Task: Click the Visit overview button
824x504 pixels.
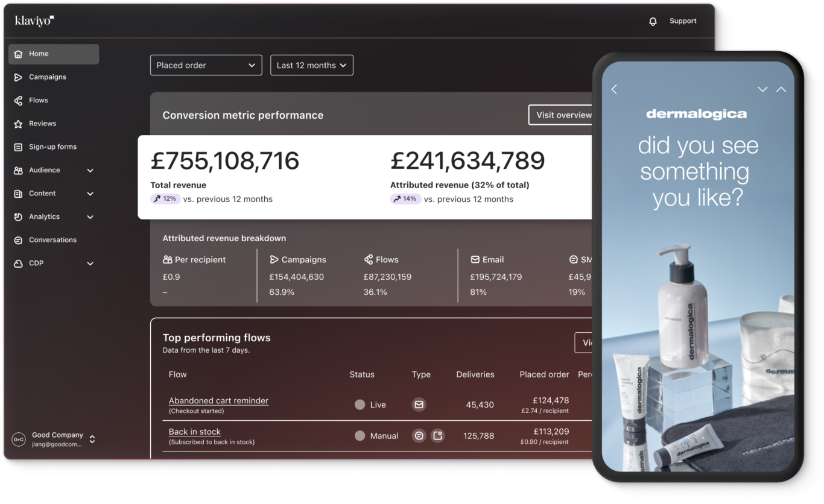Action: (x=561, y=115)
